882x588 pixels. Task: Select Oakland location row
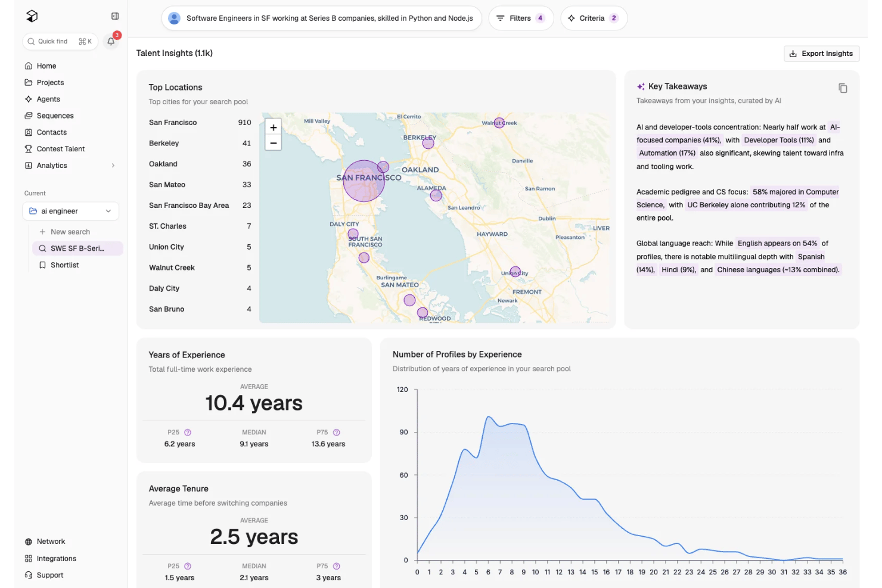[x=200, y=164]
